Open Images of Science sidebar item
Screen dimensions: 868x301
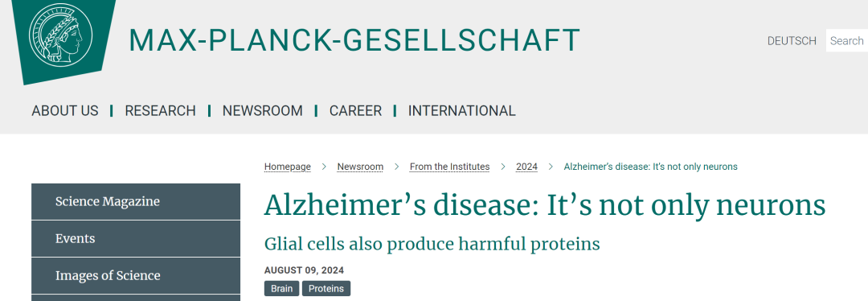click(x=136, y=276)
